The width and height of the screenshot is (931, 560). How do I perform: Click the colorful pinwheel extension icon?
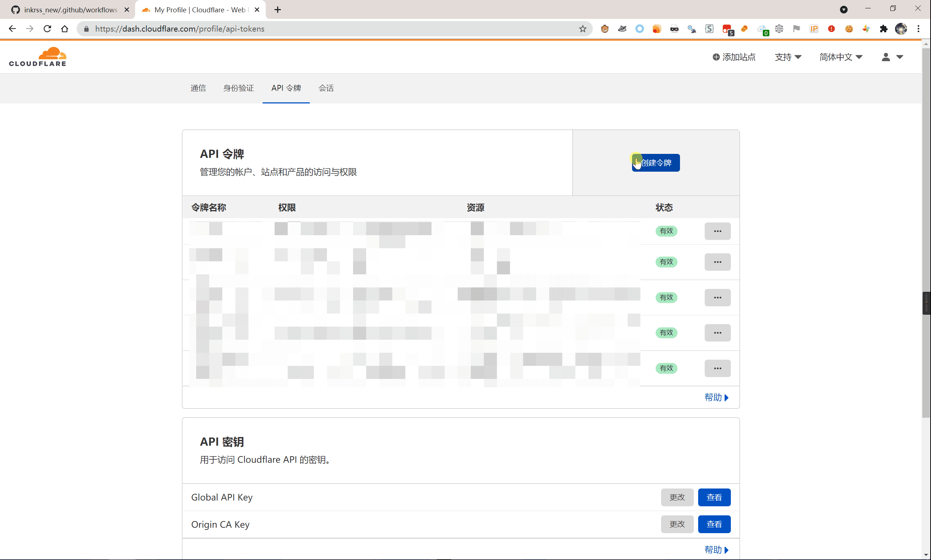point(866,29)
